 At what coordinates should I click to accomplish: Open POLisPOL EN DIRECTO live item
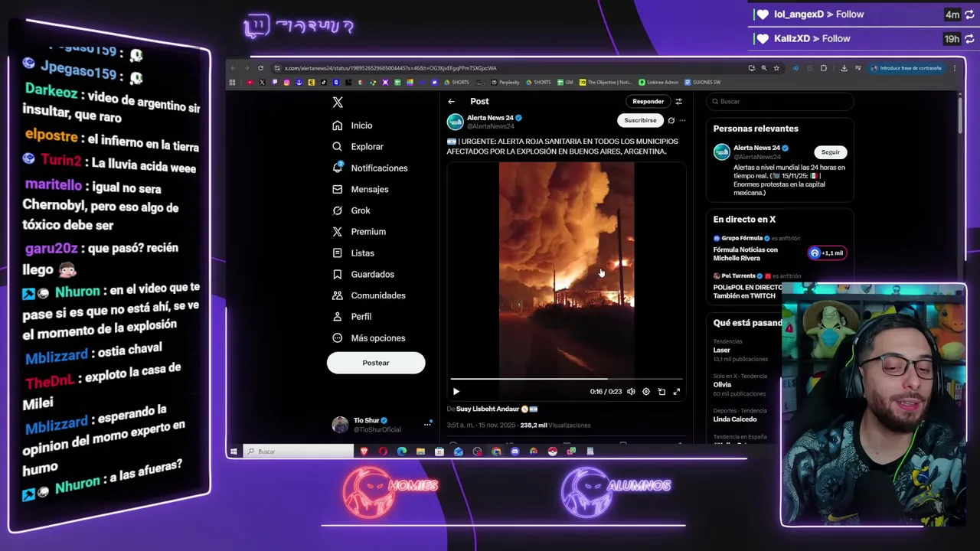pos(747,292)
